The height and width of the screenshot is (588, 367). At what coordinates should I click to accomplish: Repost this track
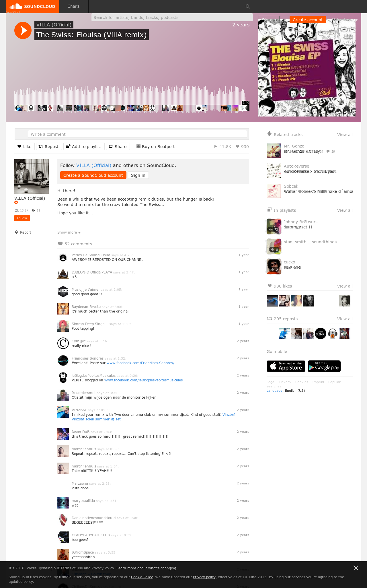[49, 146]
